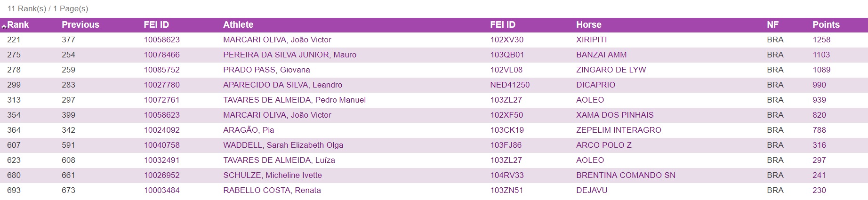The height and width of the screenshot is (200, 868).
Task: Open horse ZEPELIM INTERAGRO page
Action: (619, 130)
